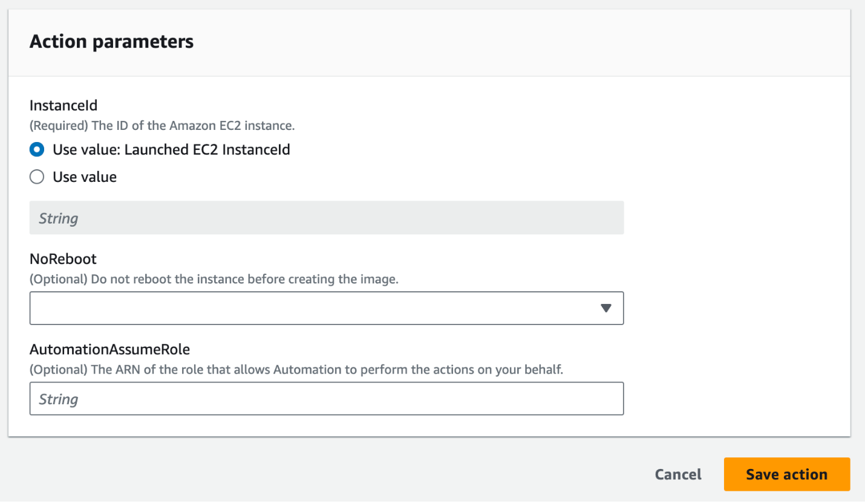
Task: Click the InstanceId field label
Action: click(x=64, y=105)
